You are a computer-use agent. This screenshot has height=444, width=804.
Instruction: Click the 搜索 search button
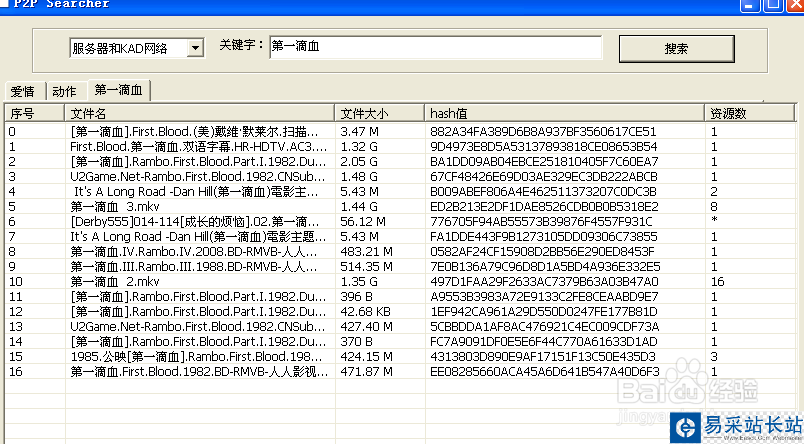click(676, 49)
